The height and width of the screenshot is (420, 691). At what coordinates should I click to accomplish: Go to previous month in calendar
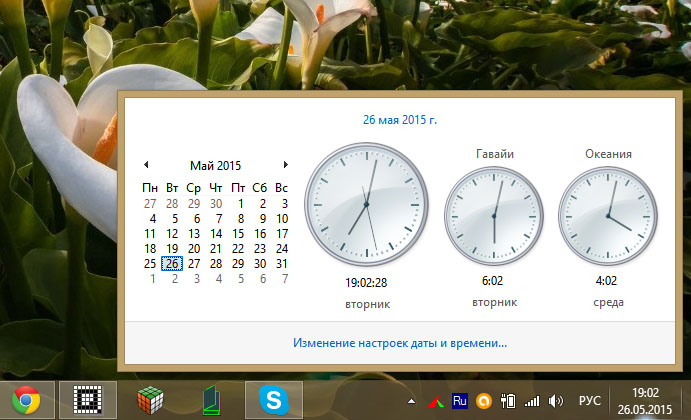pos(146,165)
